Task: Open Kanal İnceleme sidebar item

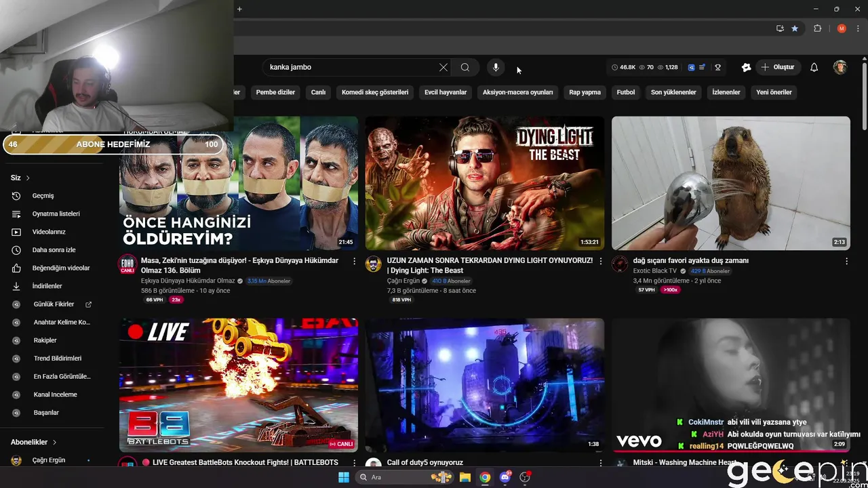Action: 52,394
